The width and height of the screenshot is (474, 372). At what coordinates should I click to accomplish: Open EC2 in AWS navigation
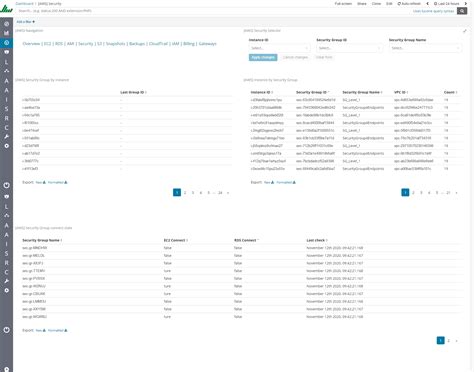click(x=48, y=44)
